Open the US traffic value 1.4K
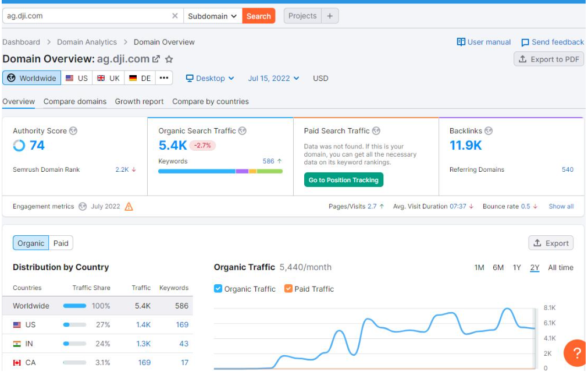 coord(143,324)
